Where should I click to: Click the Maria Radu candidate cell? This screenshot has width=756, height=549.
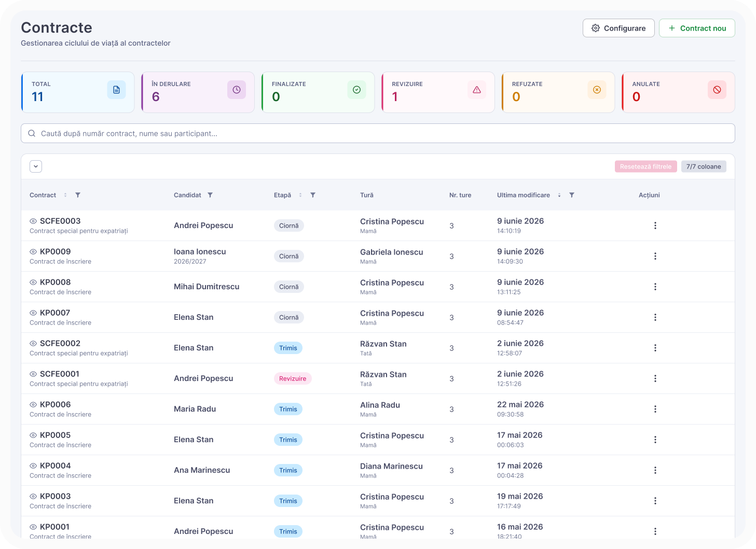click(x=195, y=409)
